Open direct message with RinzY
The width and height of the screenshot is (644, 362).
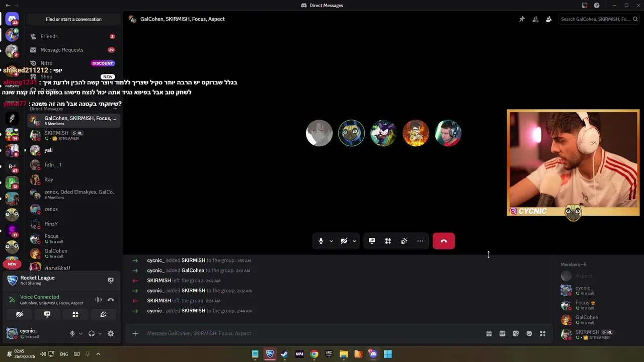tap(74, 224)
